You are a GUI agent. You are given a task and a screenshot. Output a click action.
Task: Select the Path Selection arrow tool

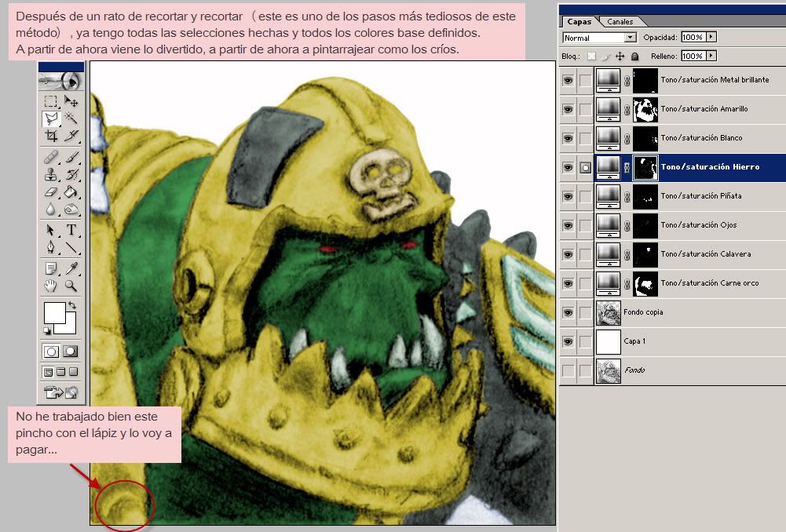(50, 230)
